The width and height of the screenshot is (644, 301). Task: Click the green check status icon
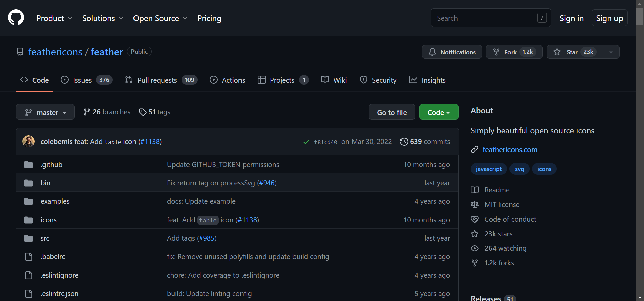click(306, 142)
